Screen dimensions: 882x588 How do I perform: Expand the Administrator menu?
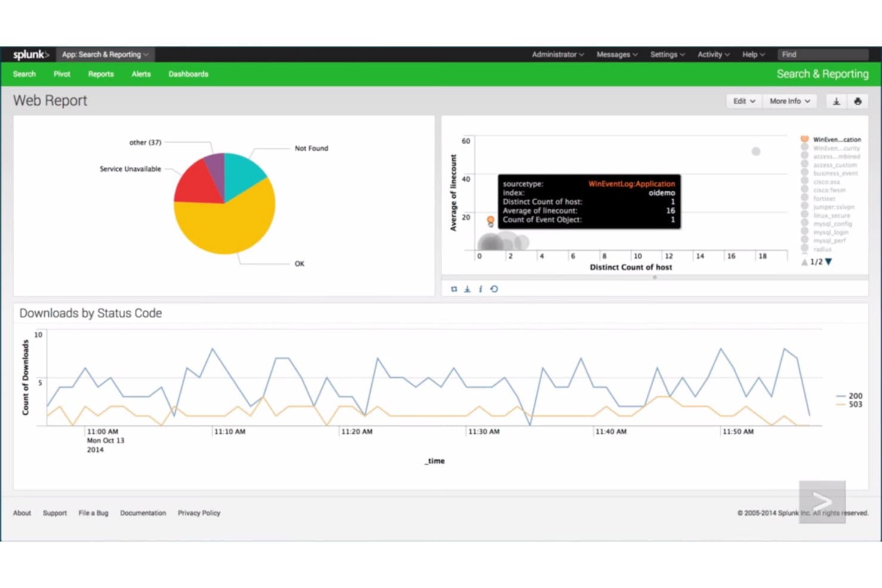pyautogui.click(x=558, y=54)
